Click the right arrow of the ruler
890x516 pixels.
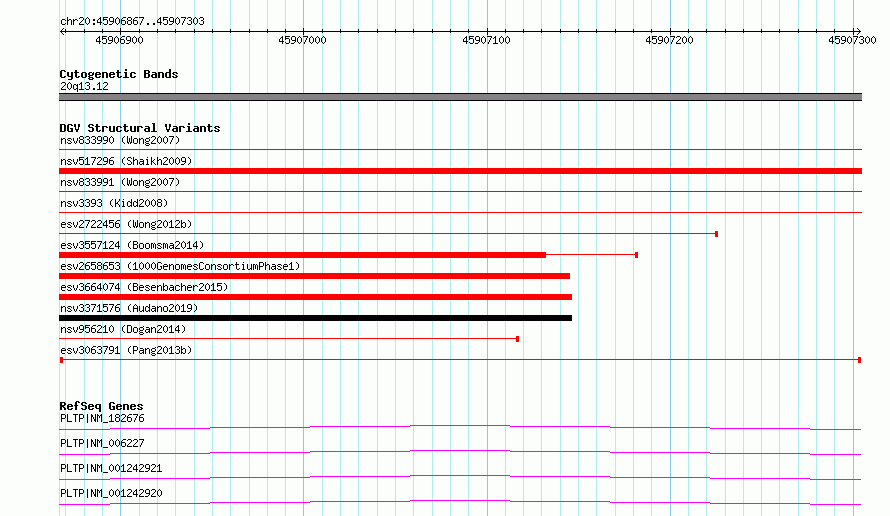click(858, 31)
